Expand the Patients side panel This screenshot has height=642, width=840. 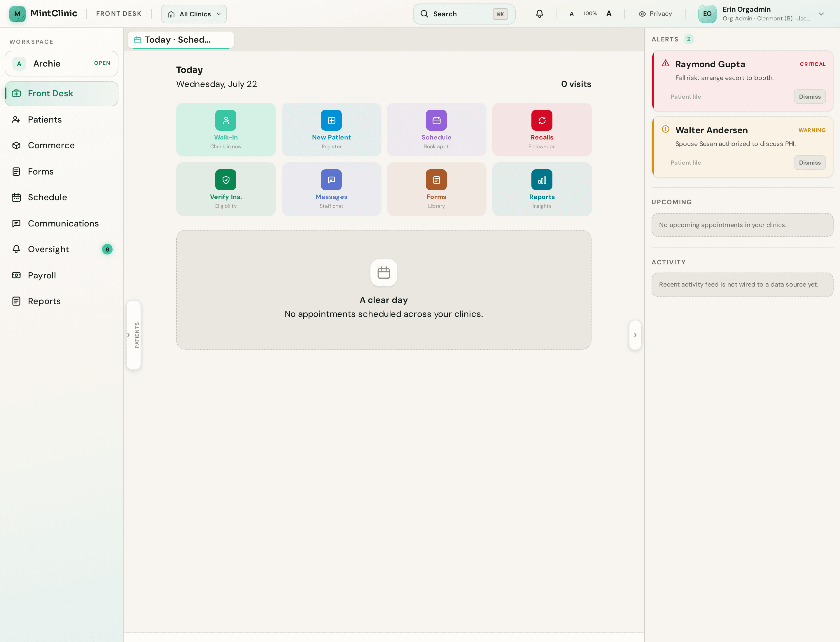134,335
